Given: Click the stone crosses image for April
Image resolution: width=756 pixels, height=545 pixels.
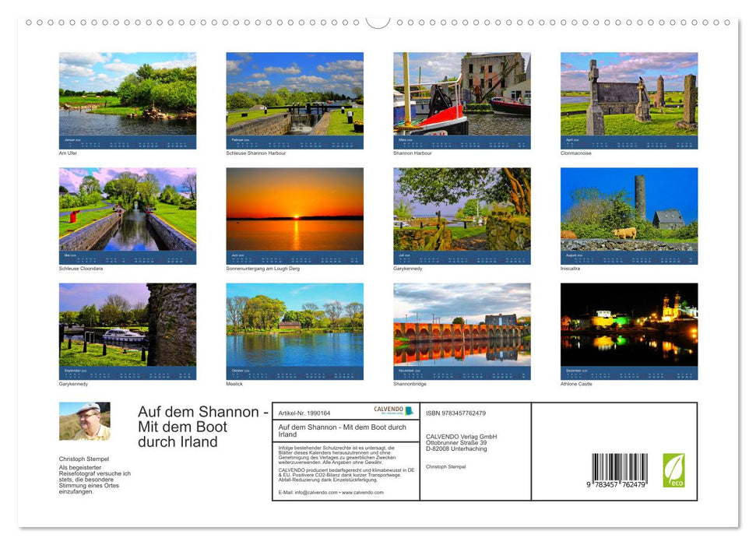Looking at the screenshot, I should [x=629, y=99].
